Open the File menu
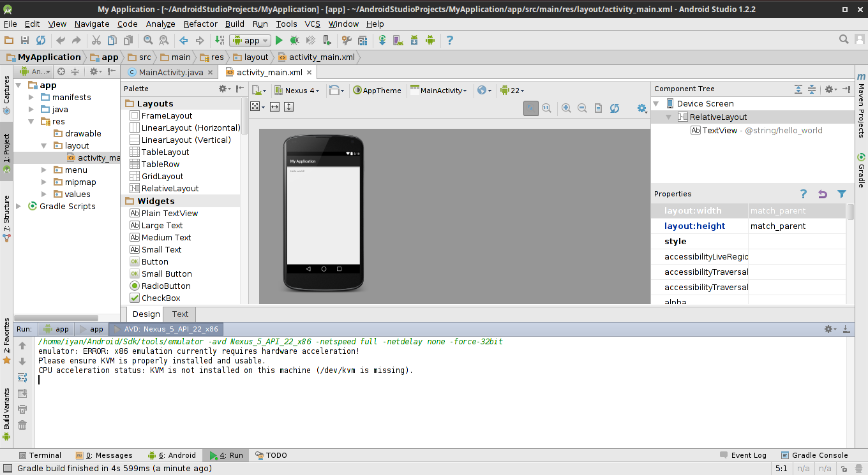Screen dimensions: 868x475 (10, 24)
